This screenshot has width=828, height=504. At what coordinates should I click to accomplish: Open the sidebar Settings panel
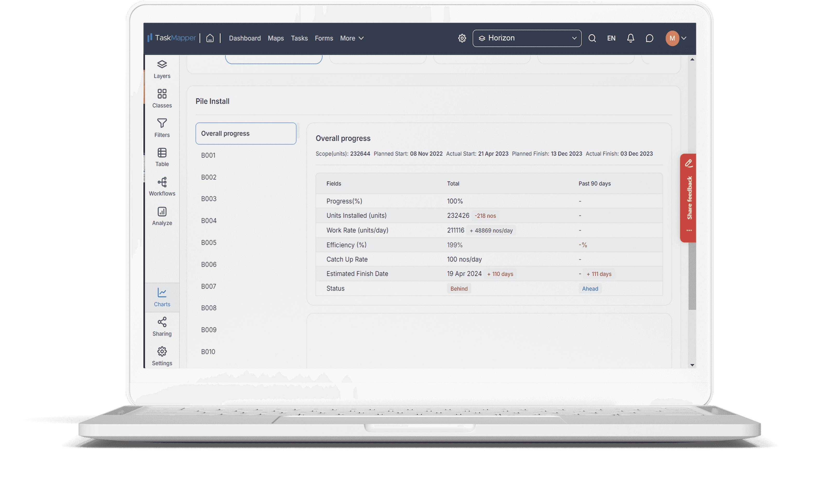click(x=162, y=357)
